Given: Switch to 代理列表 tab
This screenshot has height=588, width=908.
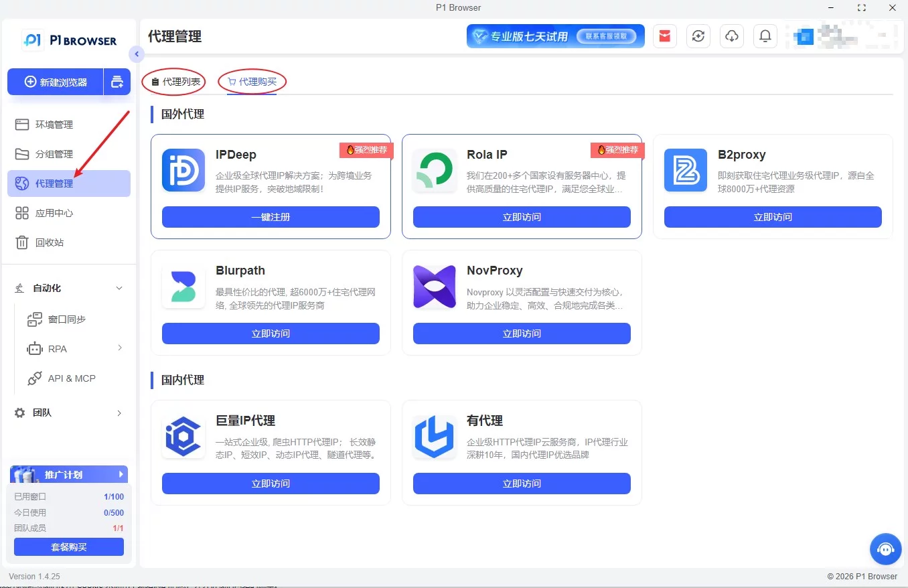Looking at the screenshot, I should pyautogui.click(x=176, y=82).
